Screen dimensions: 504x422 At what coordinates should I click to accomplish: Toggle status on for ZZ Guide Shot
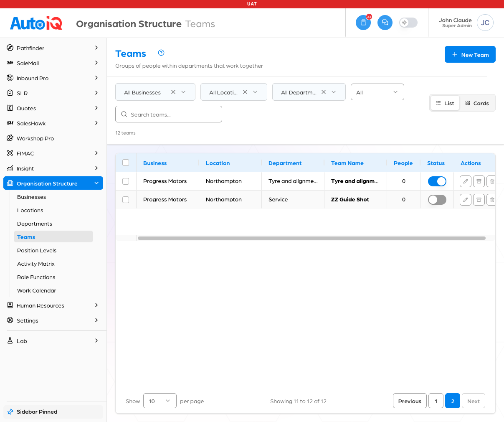click(x=437, y=200)
